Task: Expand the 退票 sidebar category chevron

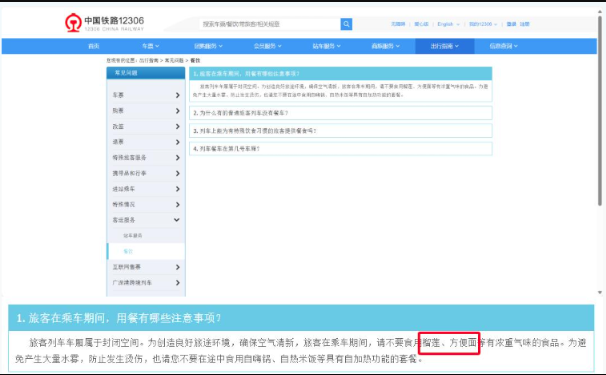Action: (177, 142)
